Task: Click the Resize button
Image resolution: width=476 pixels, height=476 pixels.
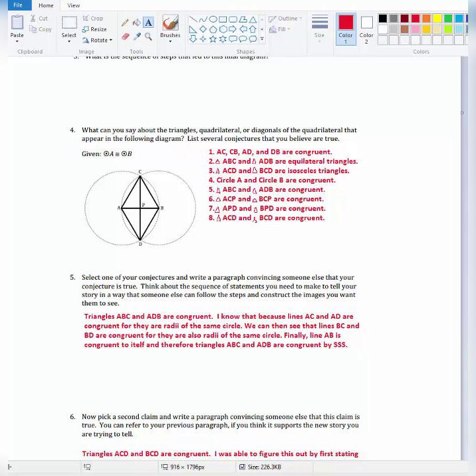Action: (95, 29)
